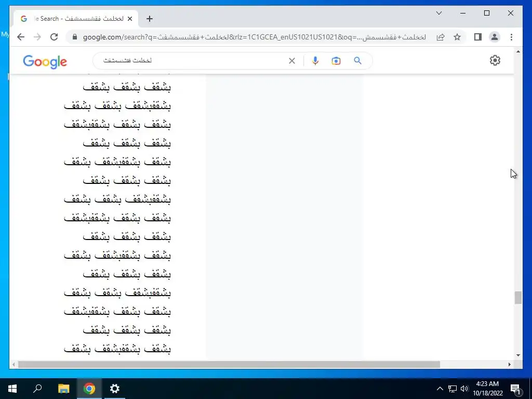Open Chrome side panel
This screenshot has height=399, width=532.
(x=478, y=37)
